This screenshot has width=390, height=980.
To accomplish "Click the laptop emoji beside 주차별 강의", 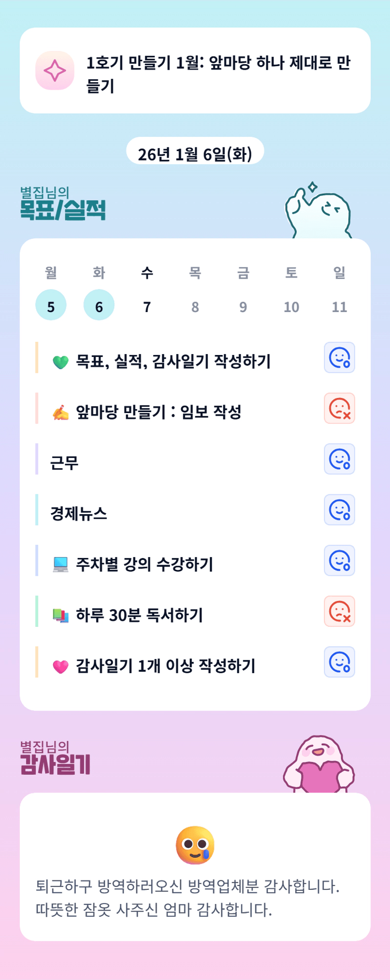I will tap(60, 565).
